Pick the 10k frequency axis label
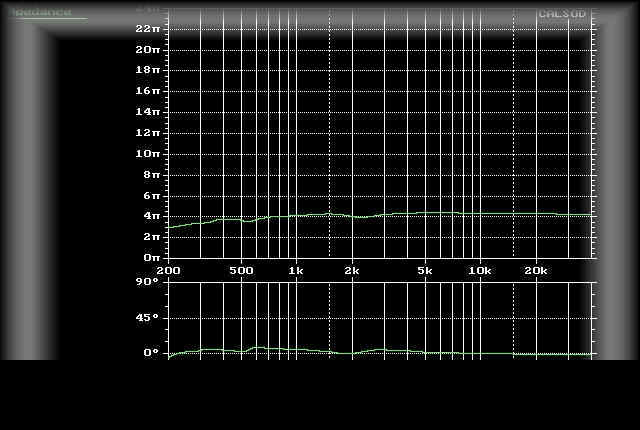 click(480, 270)
